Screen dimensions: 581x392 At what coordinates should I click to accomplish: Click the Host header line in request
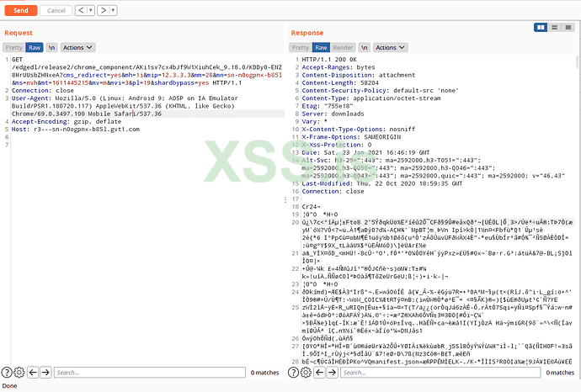76,130
